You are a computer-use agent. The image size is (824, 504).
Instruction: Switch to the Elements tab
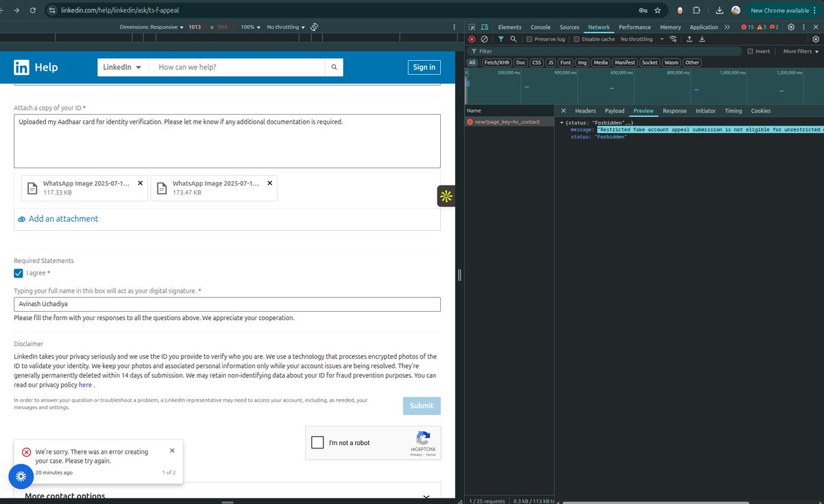tap(510, 27)
